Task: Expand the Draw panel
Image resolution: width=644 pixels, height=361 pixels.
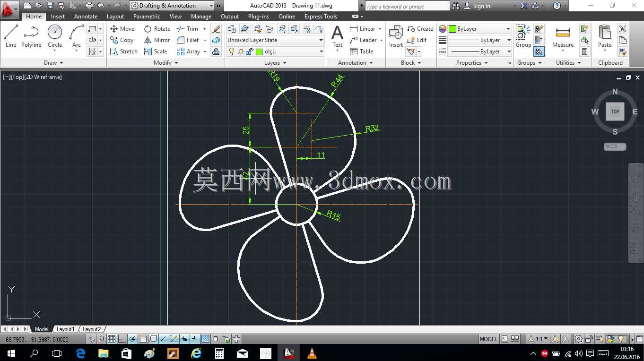Action: 53,63
